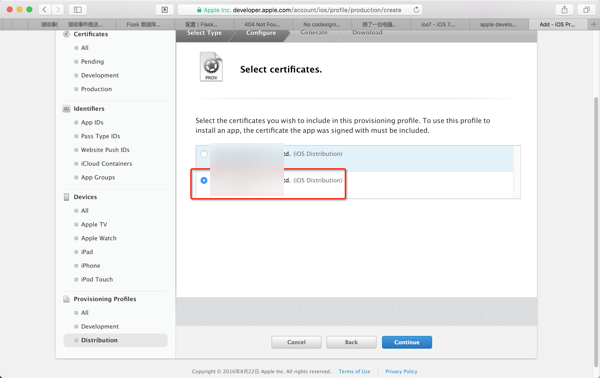Screen dimensions: 600x378
Task: Open All under Provisioning Profiles
Action: tap(85, 313)
